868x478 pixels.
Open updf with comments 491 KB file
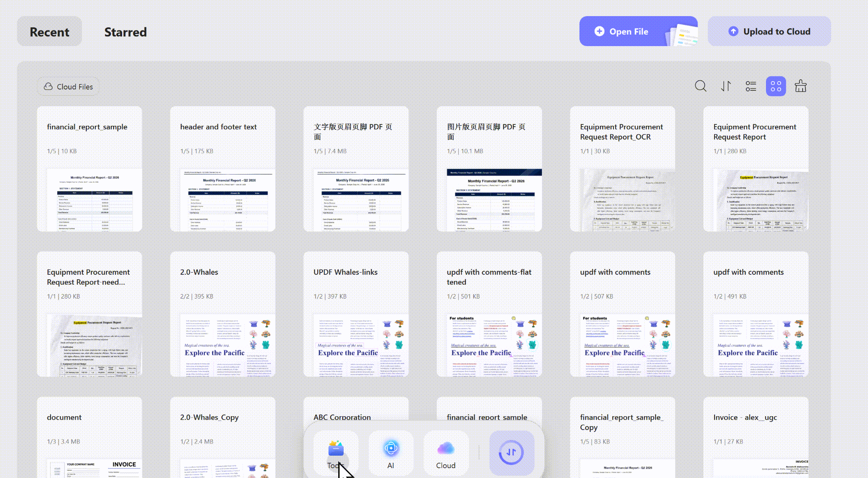pos(756,314)
